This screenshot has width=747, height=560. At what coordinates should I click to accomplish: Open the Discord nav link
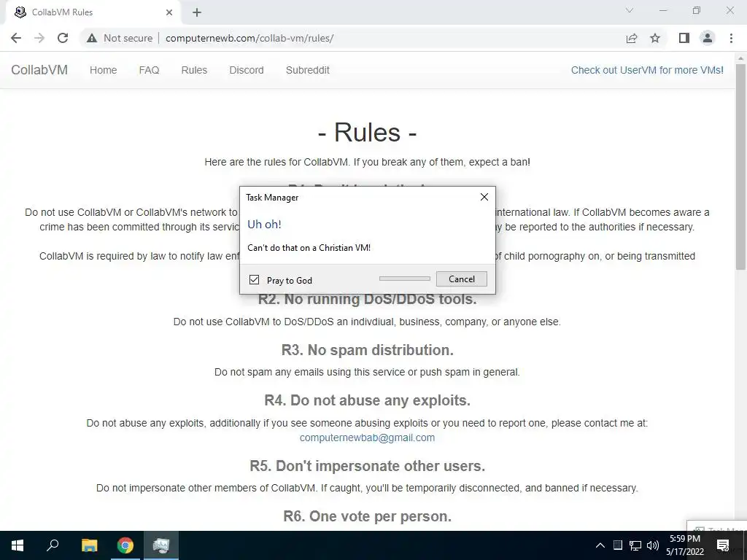pos(247,70)
